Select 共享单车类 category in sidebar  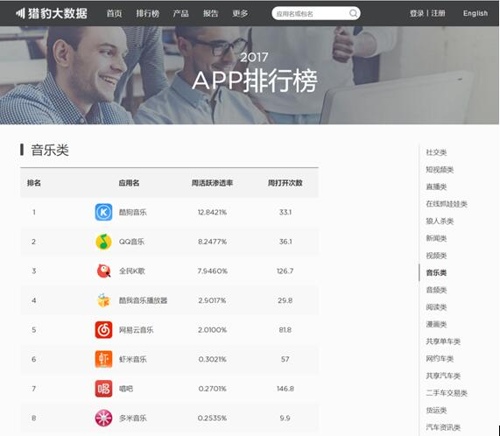tap(443, 341)
